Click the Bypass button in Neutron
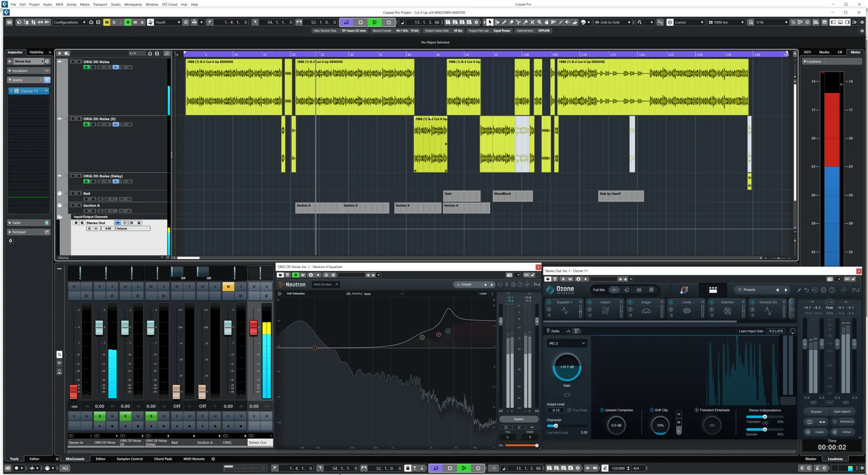The height and width of the screenshot is (475, 868). click(x=518, y=419)
